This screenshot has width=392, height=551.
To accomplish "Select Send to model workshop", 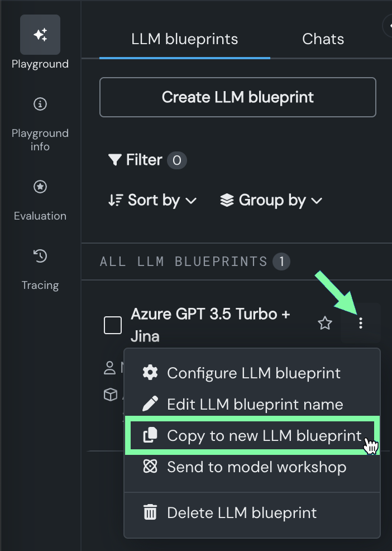I will tap(256, 467).
